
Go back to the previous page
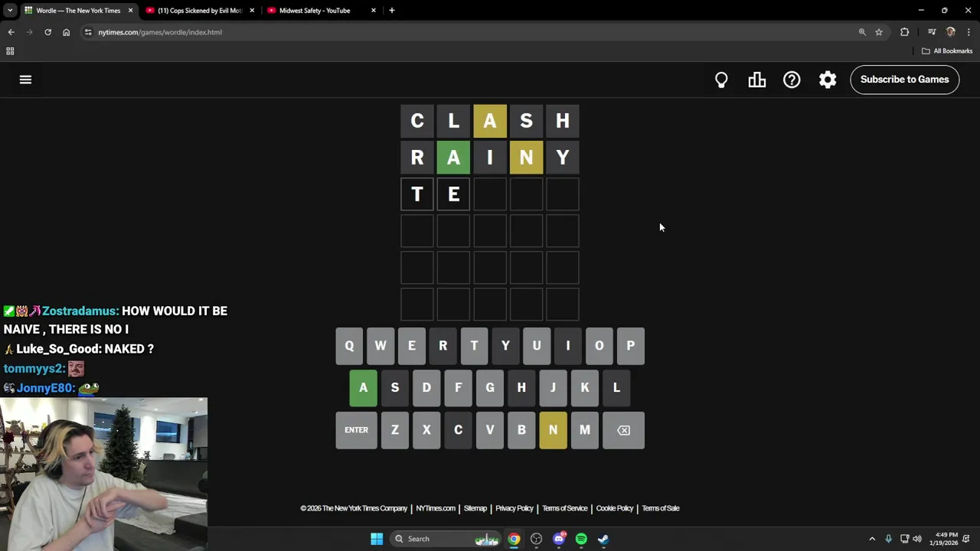point(11,32)
